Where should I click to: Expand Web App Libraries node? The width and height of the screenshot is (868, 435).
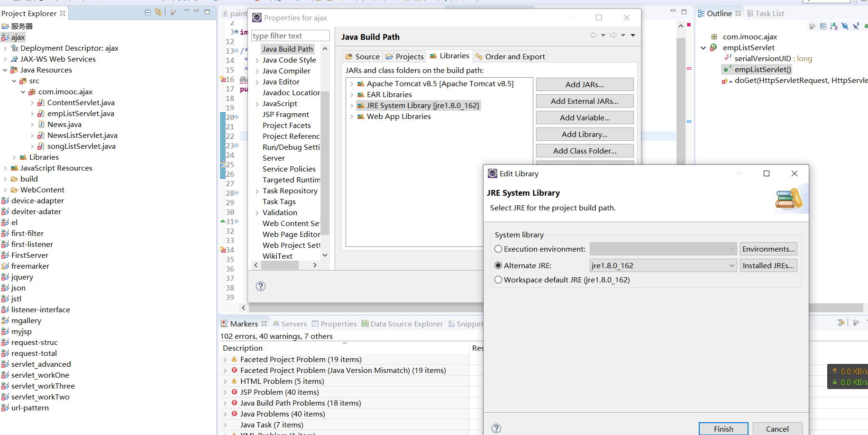[352, 117]
